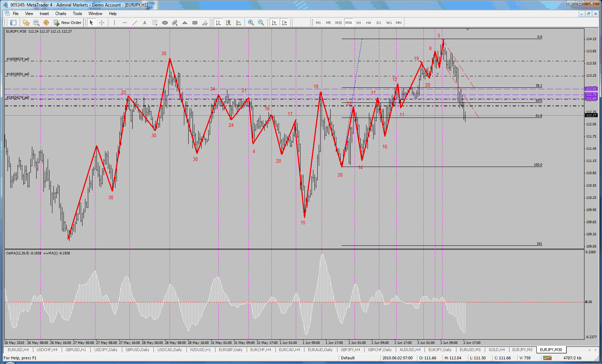Select the trendline drawing tool
The height and width of the screenshot is (364, 602).
[x=134, y=23]
